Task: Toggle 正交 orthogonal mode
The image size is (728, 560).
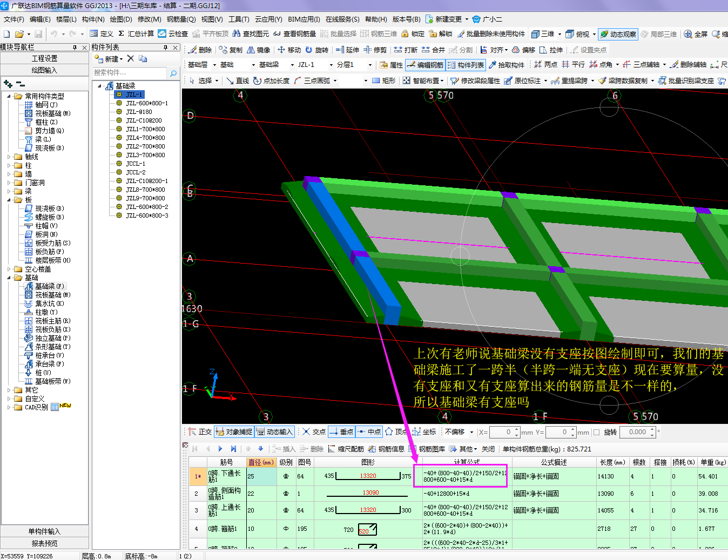Action: point(200,432)
